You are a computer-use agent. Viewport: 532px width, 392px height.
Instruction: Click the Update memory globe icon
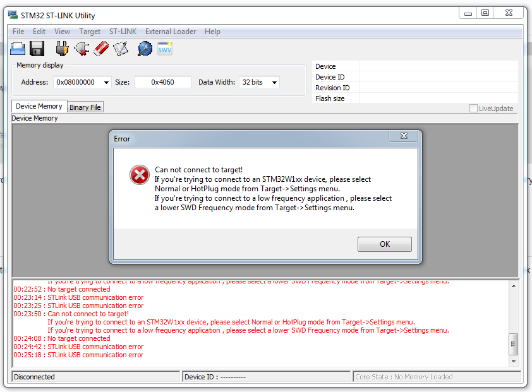point(145,49)
